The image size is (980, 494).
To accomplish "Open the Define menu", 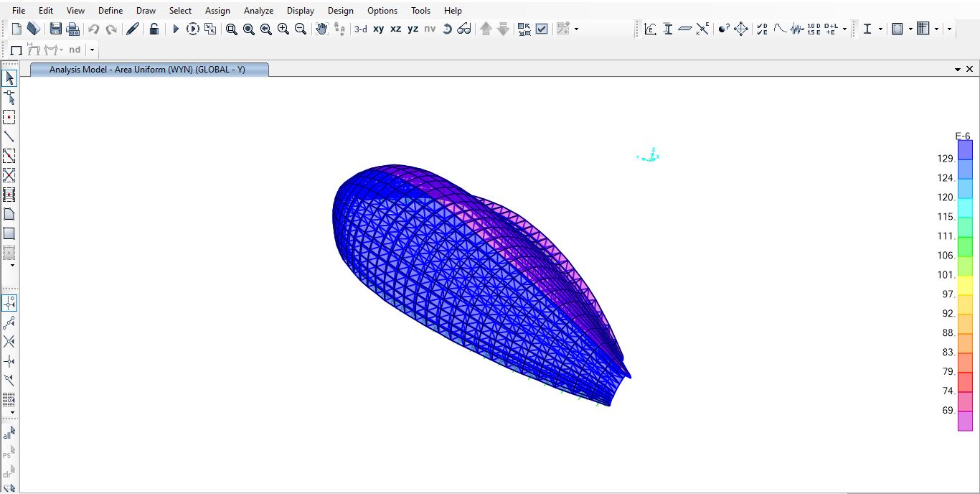I will tap(110, 10).
